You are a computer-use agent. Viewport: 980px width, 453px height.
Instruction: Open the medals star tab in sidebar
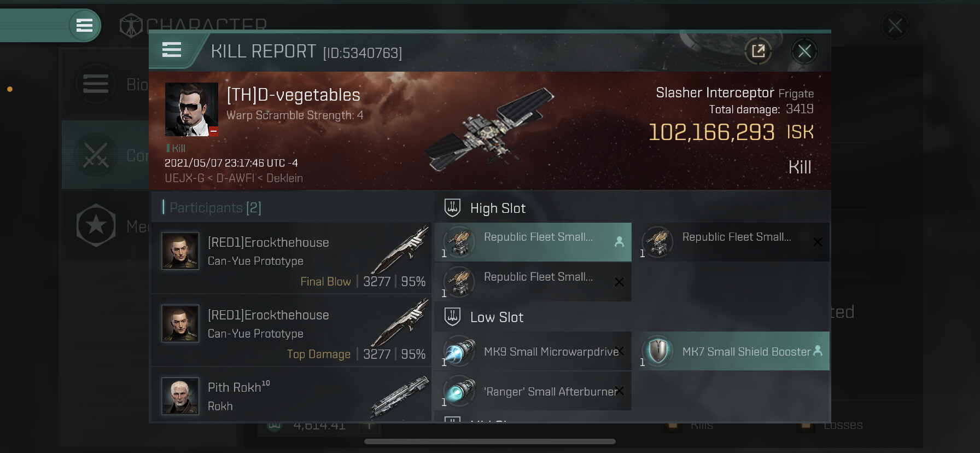[x=96, y=225]
